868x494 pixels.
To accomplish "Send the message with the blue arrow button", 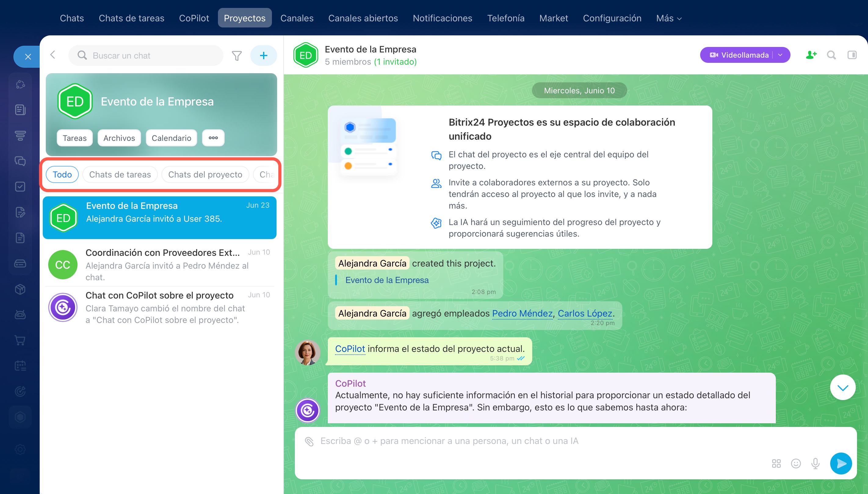I will [x=841, y=464].
